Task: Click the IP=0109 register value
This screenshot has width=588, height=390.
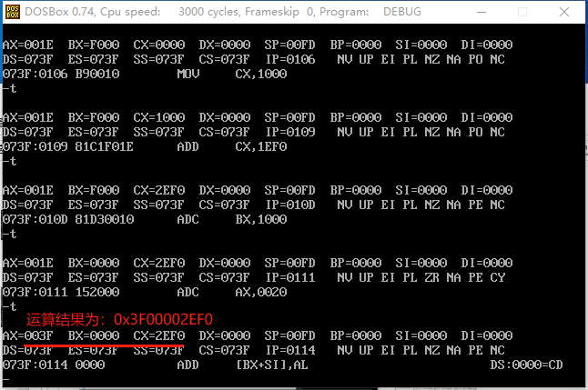Action: [x=290, y=132]
